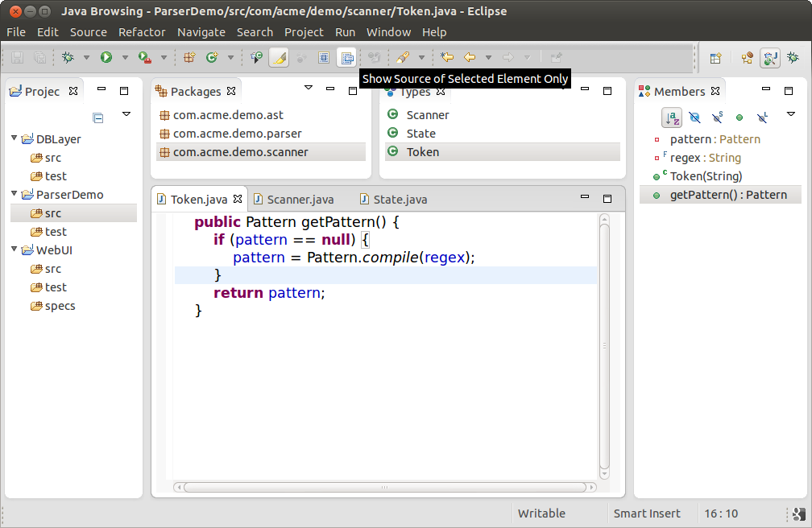
Task: Toggle Show Source of Selected Element Only
Action: 346,57
